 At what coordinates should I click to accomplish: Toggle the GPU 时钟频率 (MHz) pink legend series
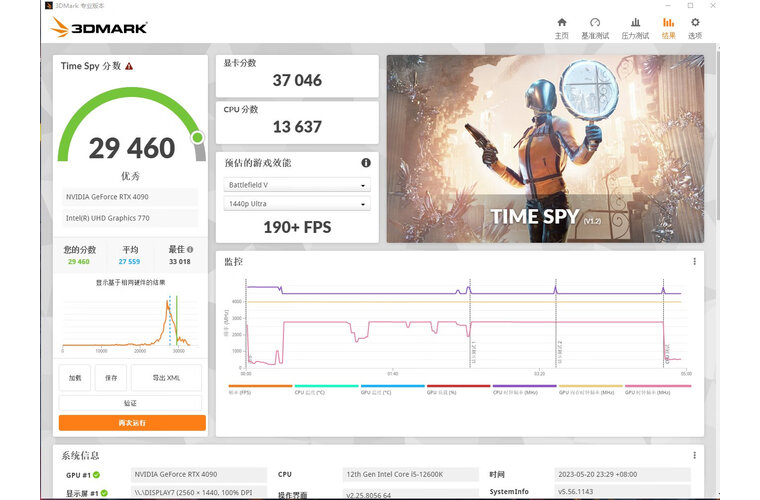658,390
